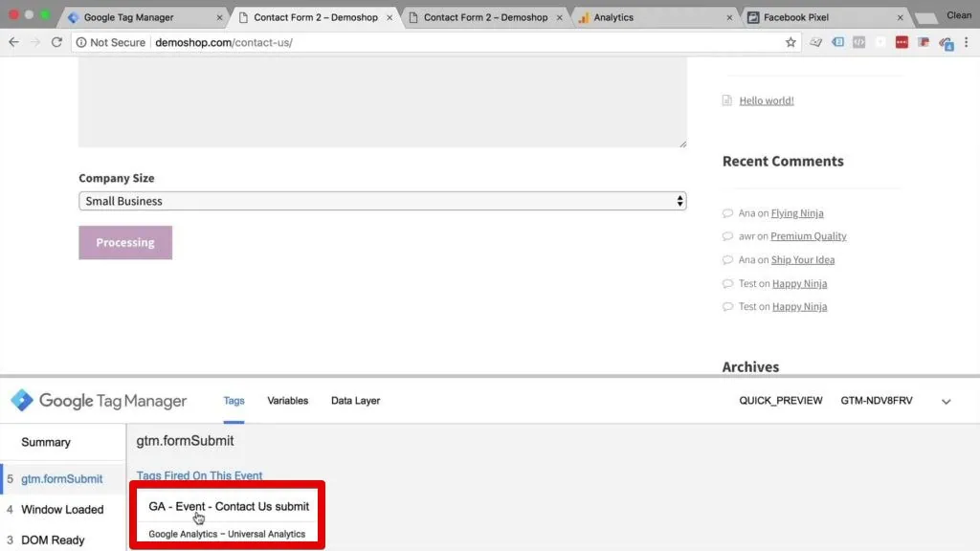The width and height of the screenshot is (980, 551).
Task: Reload the demoshop contact page
Action: coord(58,42)
